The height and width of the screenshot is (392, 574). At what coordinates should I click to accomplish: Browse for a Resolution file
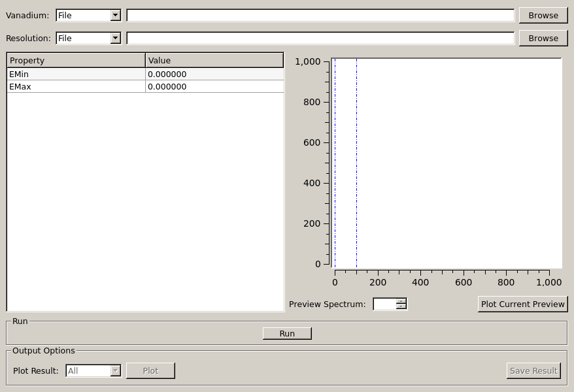point(543,38)
